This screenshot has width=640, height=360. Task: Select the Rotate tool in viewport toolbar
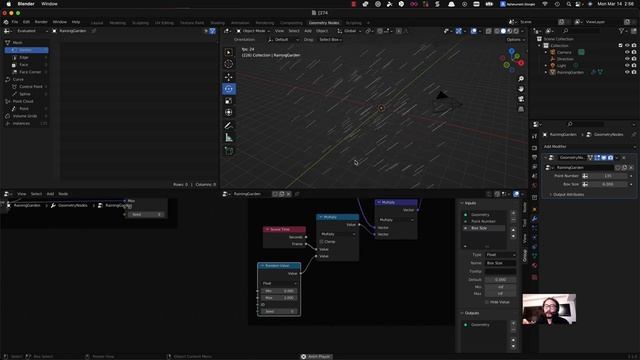[x=229, y=89]
